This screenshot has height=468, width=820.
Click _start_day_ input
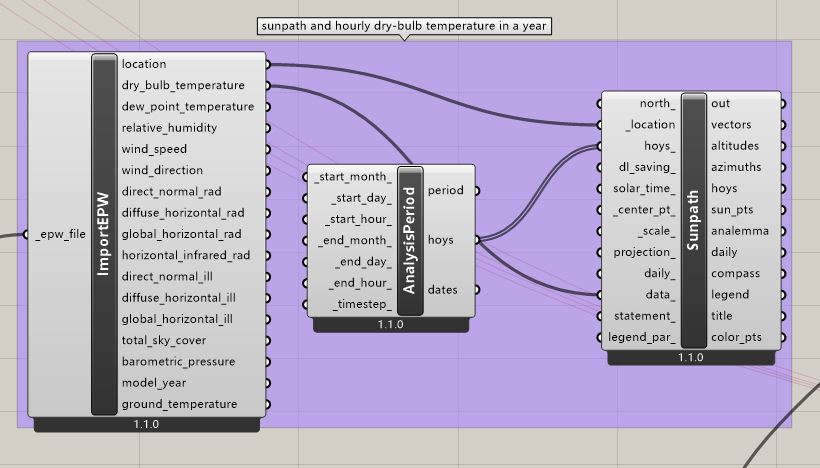click(361, 198)
